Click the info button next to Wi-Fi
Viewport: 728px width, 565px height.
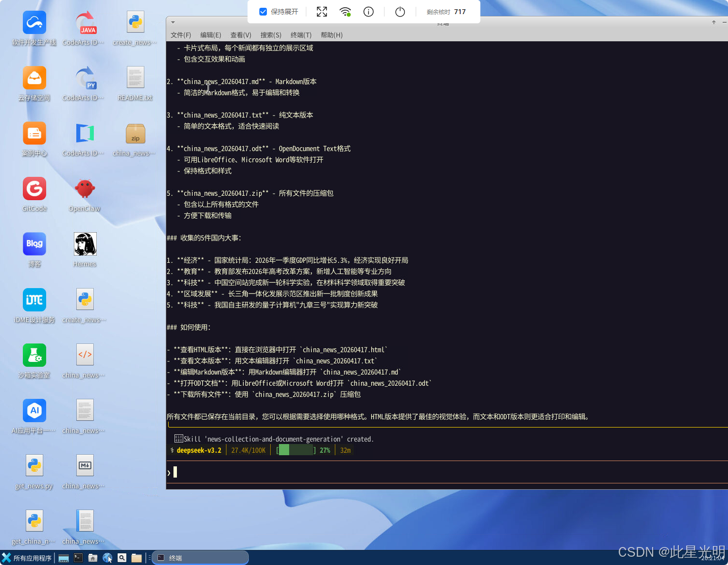pos(368,12)
